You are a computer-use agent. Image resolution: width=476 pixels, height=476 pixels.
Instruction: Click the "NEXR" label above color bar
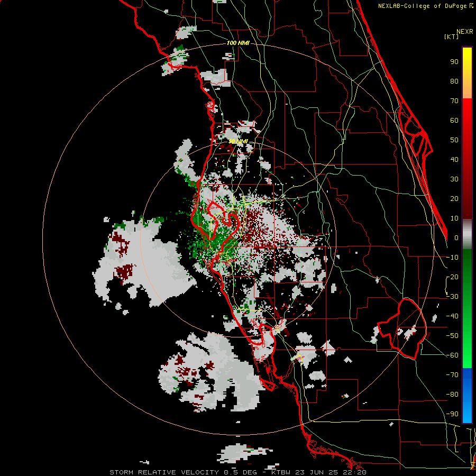click(x=465, y=32)
